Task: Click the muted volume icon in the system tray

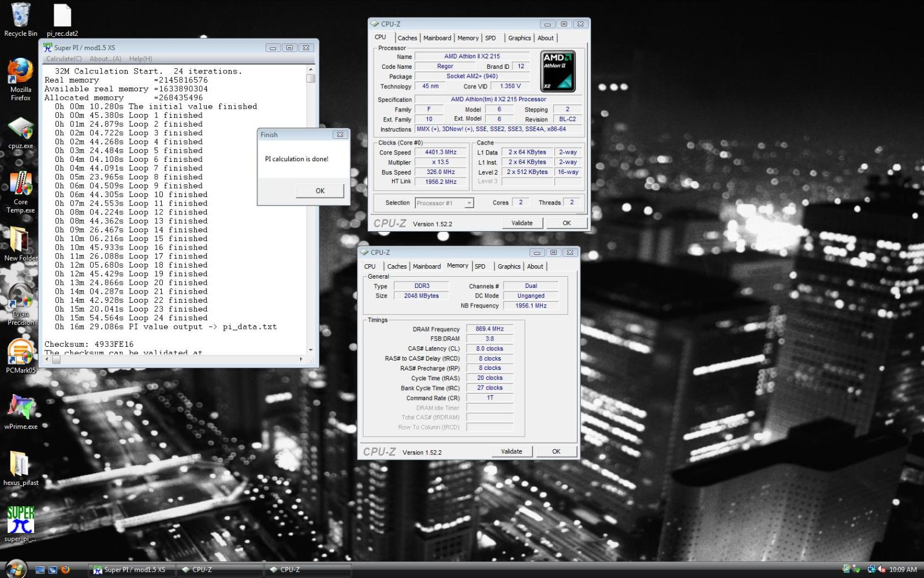Action: (x=882, y=569)
